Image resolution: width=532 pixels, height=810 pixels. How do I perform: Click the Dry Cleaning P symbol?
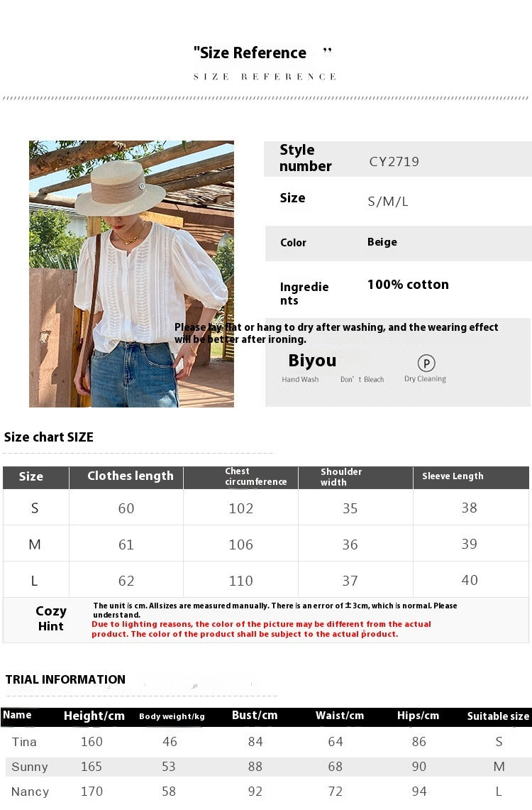click(426, 364)
